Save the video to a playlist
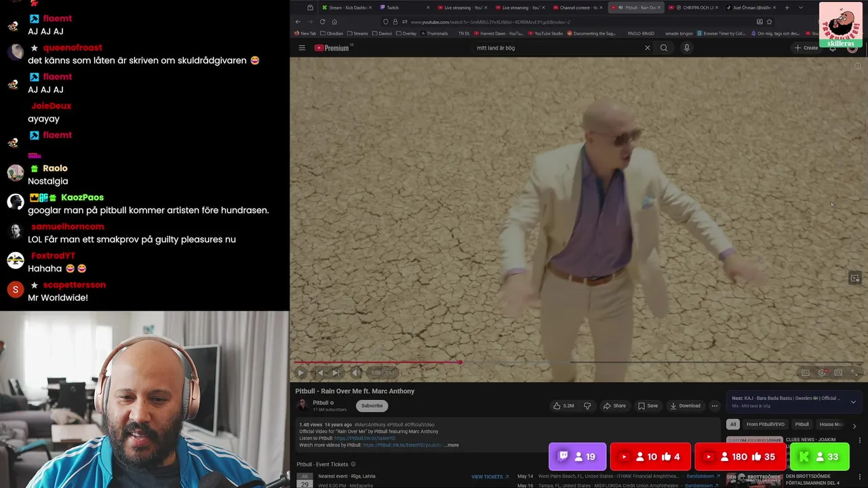The width and height of the screenshot is (868, 488). click(648, 405)
